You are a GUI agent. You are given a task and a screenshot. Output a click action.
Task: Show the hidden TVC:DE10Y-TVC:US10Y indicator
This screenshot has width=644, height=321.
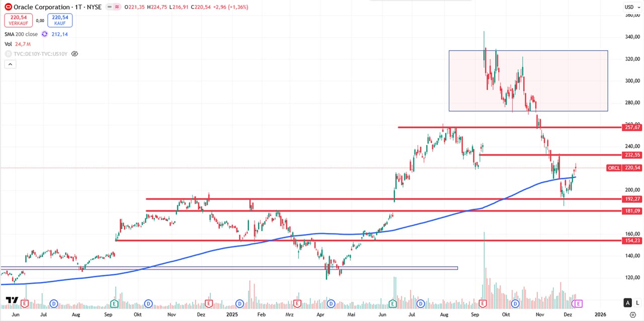click(x=74, y=54)
